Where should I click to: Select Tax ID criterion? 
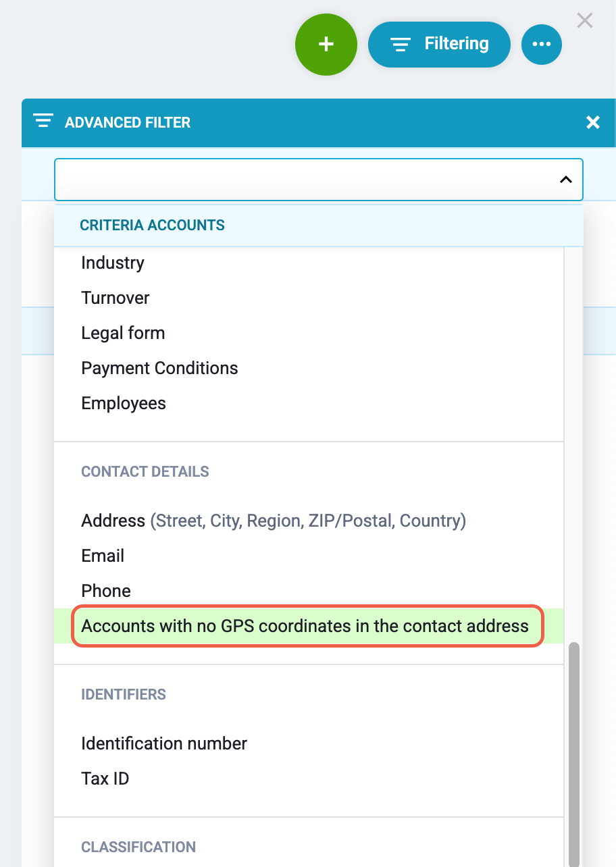pyautogui.click(x=105, y=779)
